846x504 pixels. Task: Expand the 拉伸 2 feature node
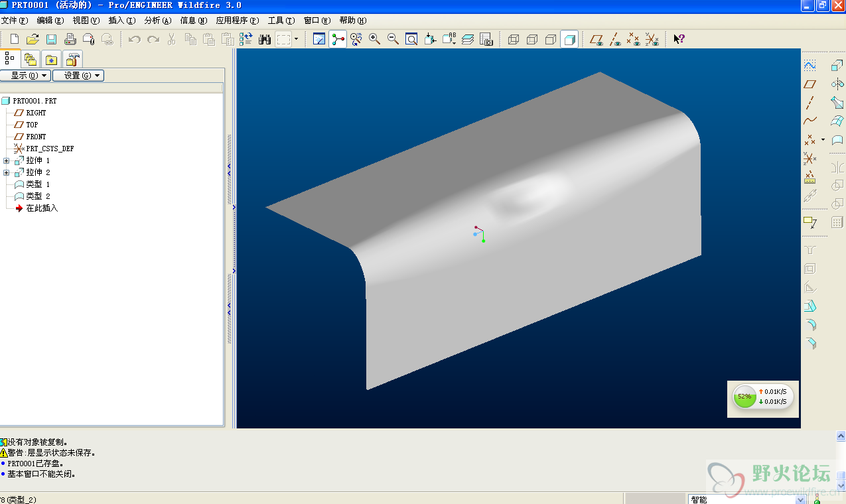pyautogui.click(x=7, y=172)
